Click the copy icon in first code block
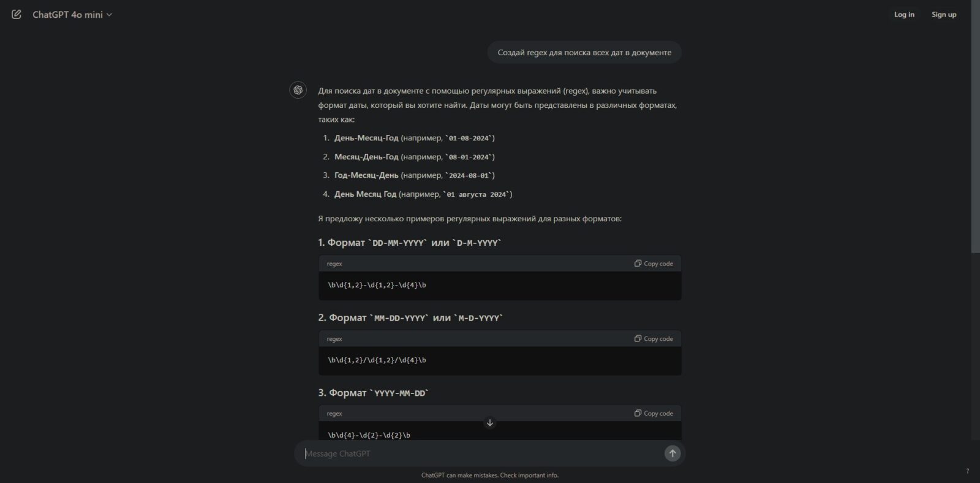This screenshot has width=980, height=483. tap(638, 264)
